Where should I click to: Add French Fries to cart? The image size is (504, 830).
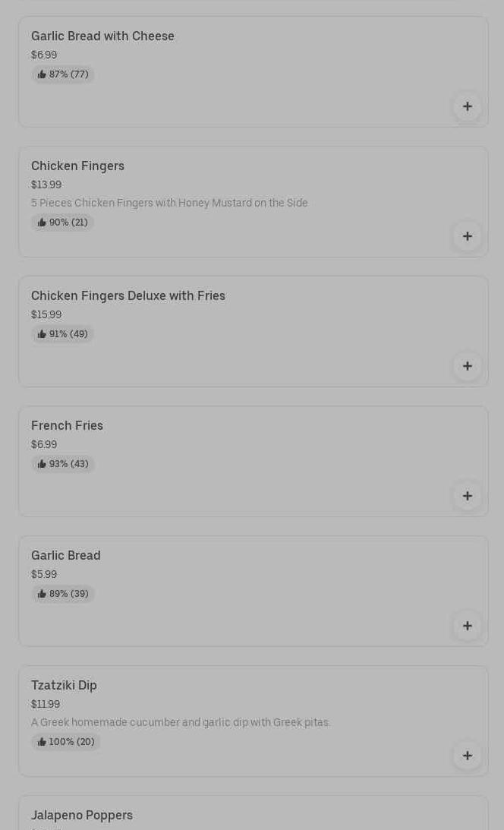[467, 496]
